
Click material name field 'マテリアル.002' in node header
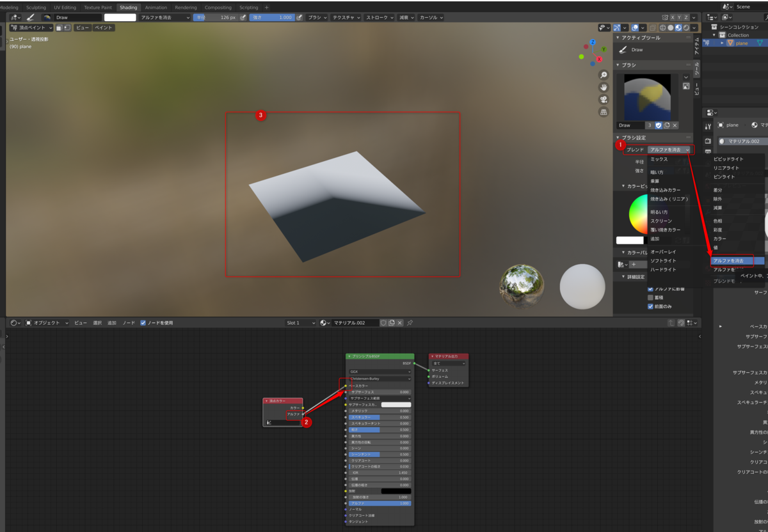[356, 323]
